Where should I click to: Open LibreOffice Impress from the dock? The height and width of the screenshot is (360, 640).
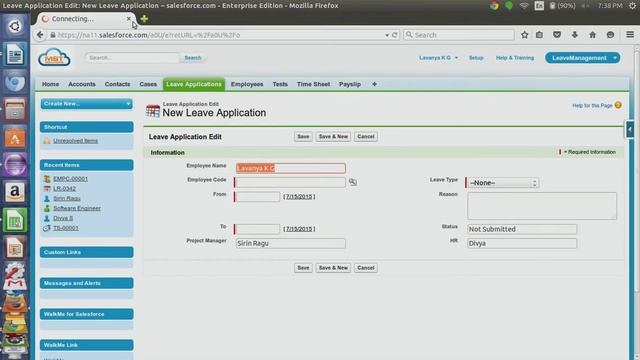[x=15, y=247]
